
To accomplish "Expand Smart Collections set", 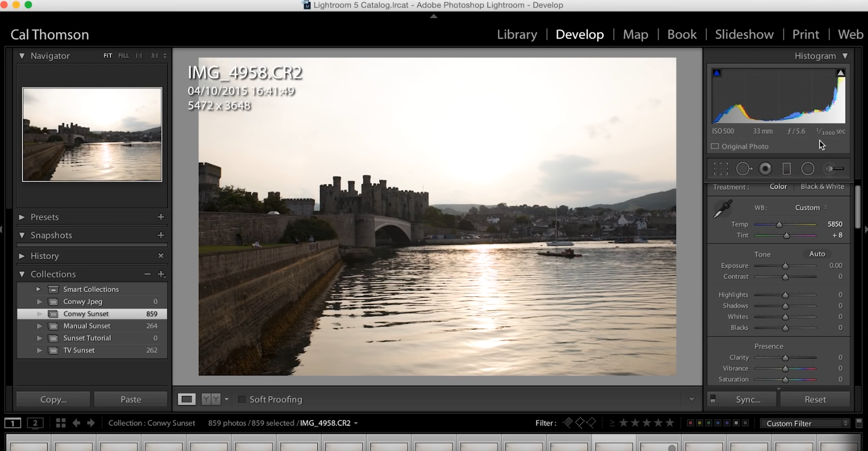I will 38,289.
